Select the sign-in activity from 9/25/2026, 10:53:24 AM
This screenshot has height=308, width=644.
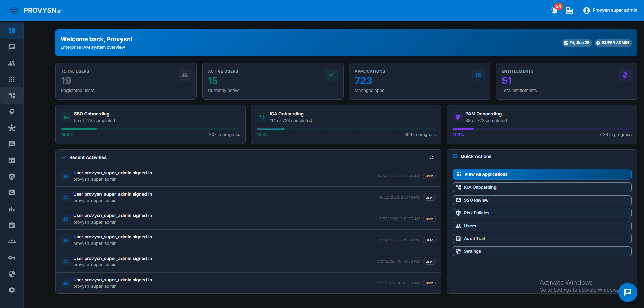tap(248, 176)
